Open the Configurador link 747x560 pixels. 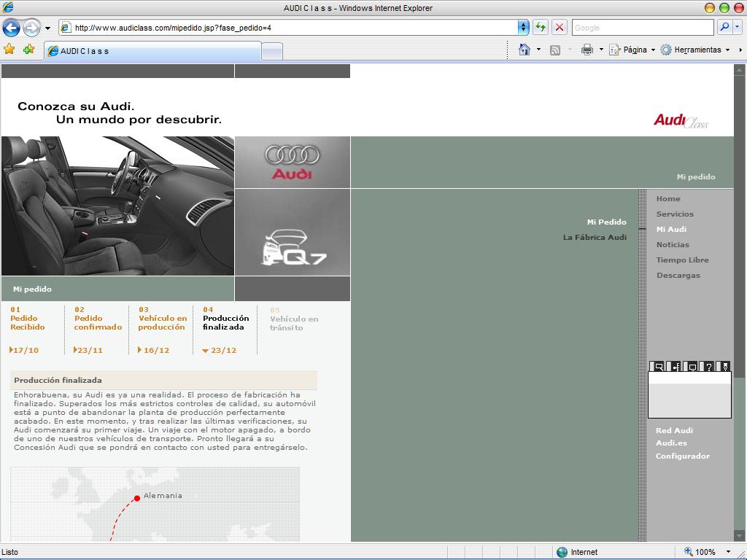coord(682,456)
